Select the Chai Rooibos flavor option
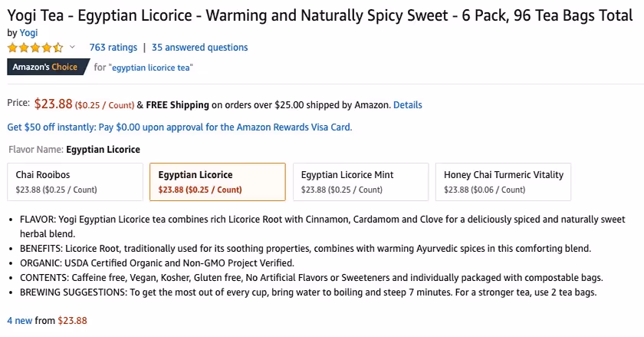The image size is (644, 337). click(75, 182)
